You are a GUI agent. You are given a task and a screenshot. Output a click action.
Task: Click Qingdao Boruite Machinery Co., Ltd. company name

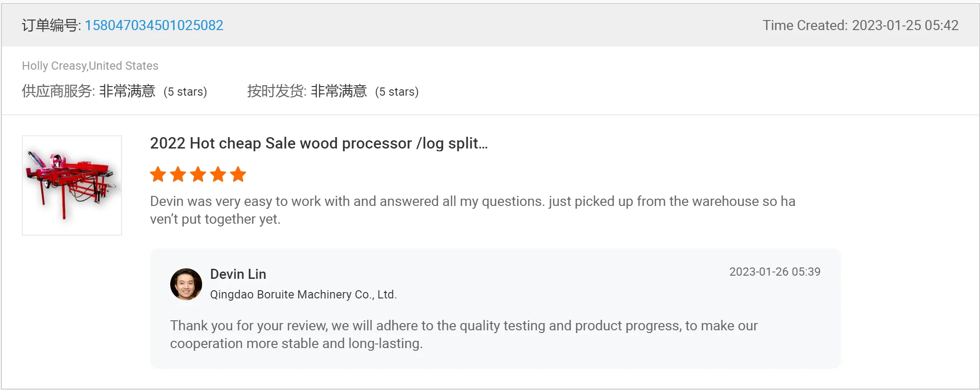[x=303, y=295]
